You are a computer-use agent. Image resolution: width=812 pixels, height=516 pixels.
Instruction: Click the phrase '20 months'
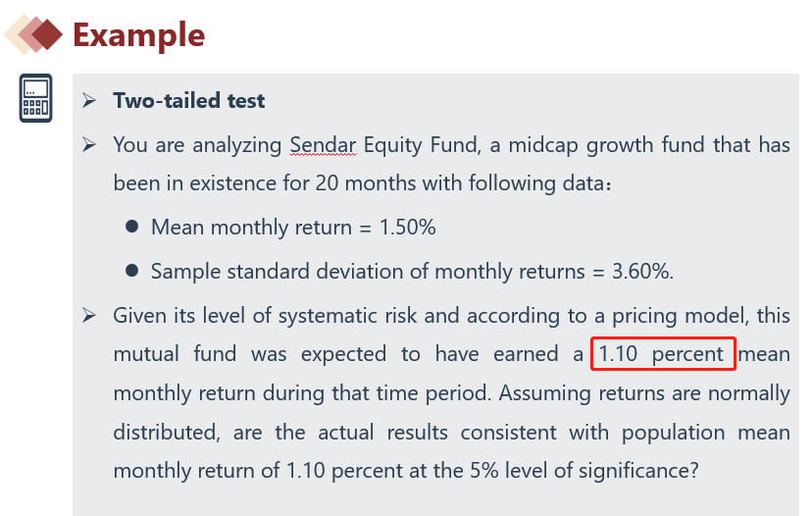(358, 183)
